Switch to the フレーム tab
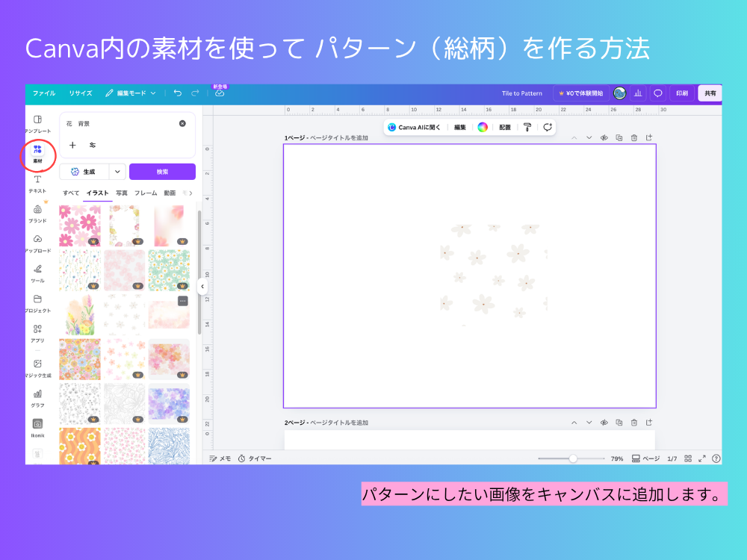The width and height of the screenshot is (747, 560). coord(146,193)
